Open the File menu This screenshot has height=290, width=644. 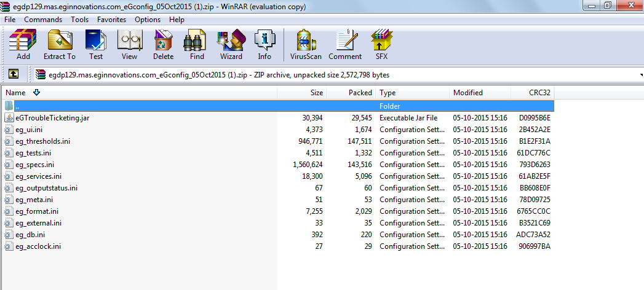click(x=10, y=20)
